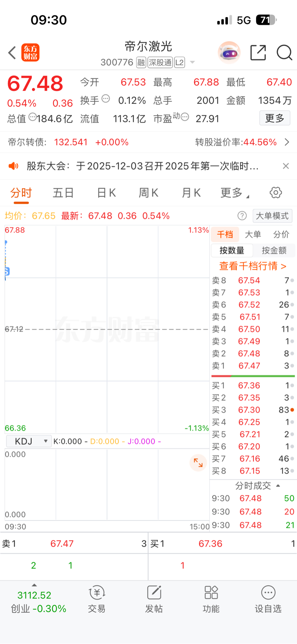Open the 发帖 post icon
Screen dimensions: 297x644
pos(154,599)
